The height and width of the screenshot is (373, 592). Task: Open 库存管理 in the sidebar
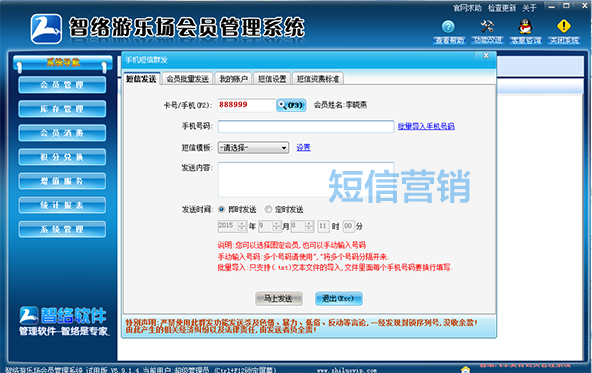[x=62, y=109]
